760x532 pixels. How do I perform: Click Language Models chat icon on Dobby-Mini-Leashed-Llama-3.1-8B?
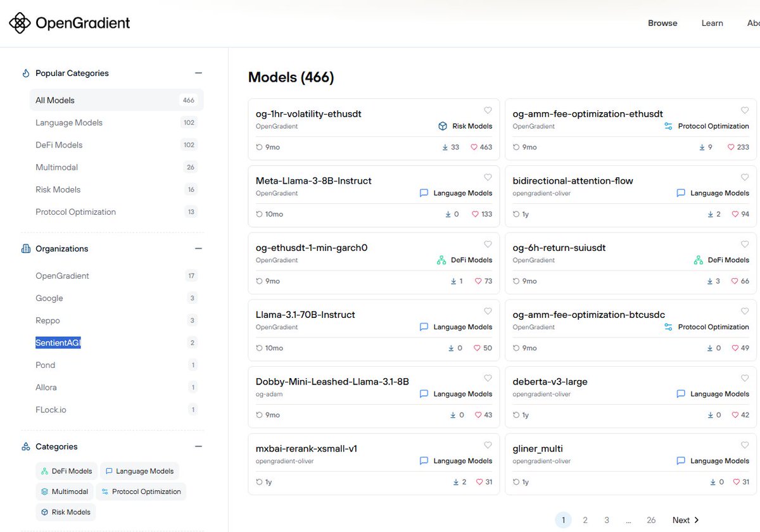(424, 394)
